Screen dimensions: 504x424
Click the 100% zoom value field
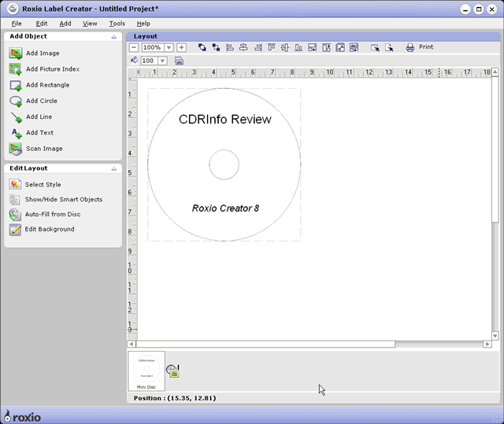pyautogui.click(x=153, y=47)
